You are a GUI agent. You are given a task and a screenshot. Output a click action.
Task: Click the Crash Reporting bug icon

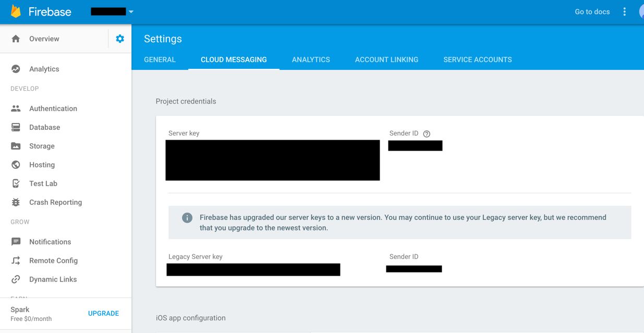(16, 202)
